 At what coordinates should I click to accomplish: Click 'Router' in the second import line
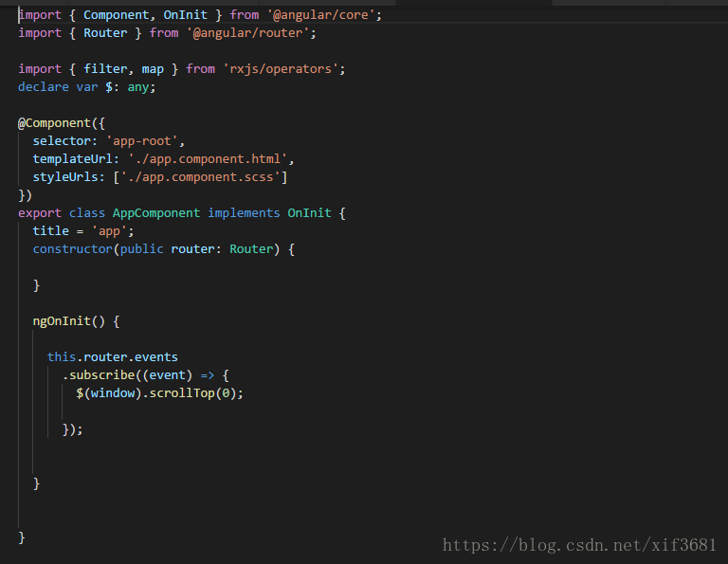[105, 33]
